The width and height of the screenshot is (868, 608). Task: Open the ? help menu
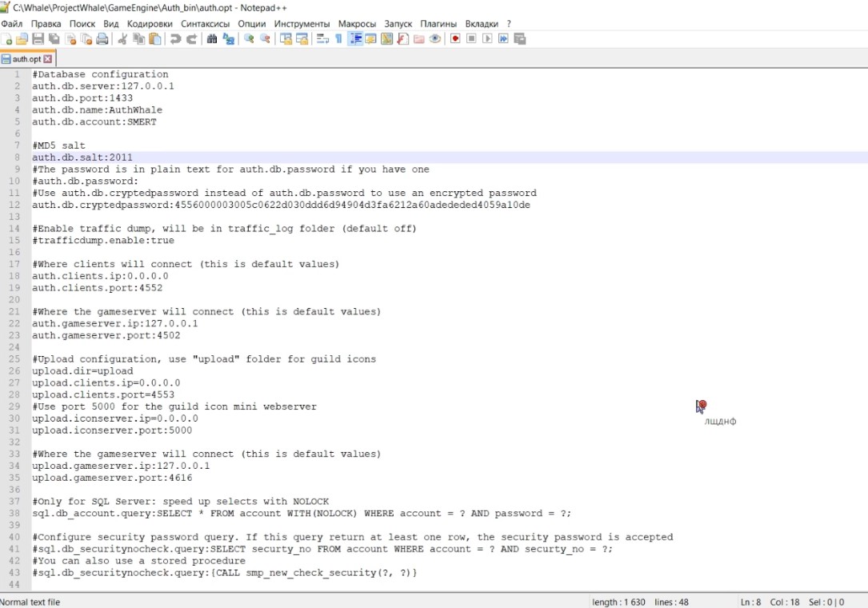pos(509,24)
